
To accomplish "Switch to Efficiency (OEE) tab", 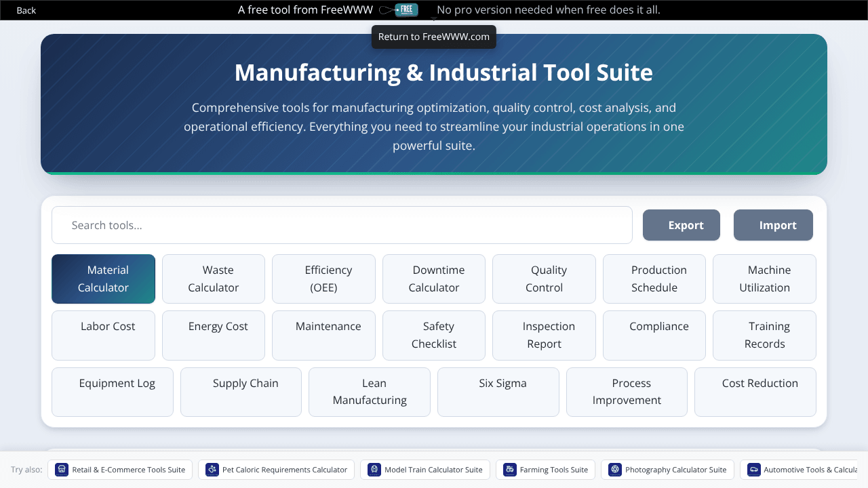I will (x=323, y=279).
